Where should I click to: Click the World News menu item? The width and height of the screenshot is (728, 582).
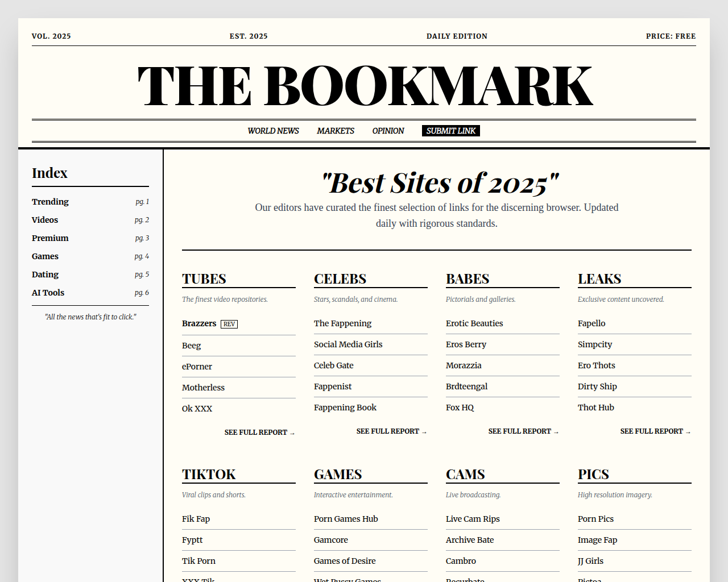[x=274, y=131]
